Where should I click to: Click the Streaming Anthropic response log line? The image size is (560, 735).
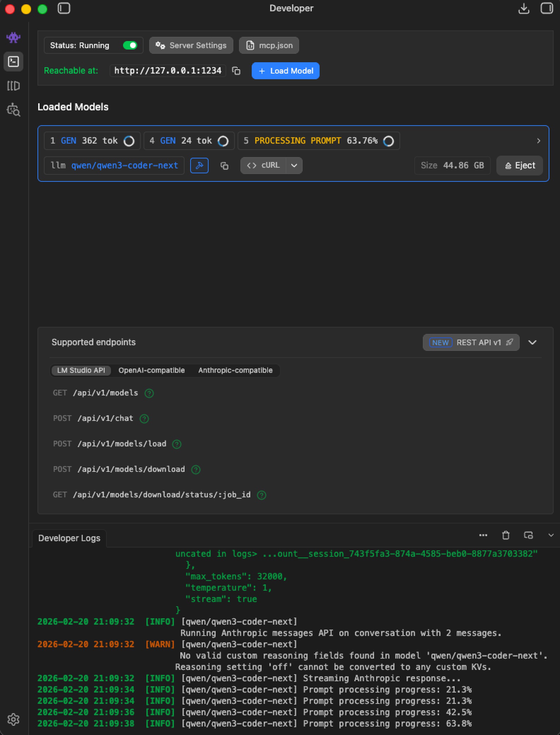tap(249, 678)
